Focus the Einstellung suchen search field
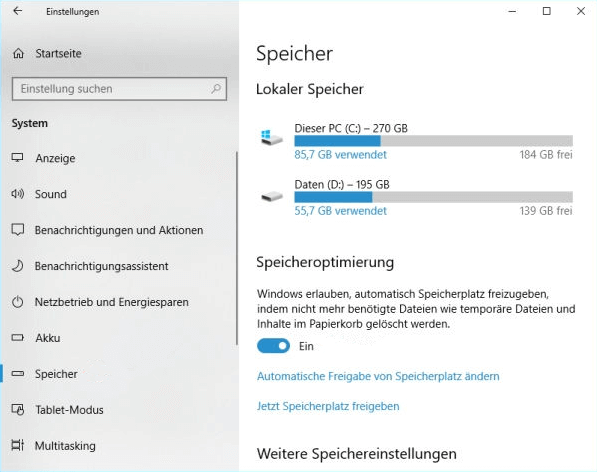The height and width of the screenshot is (472, 597). point(119,89)
